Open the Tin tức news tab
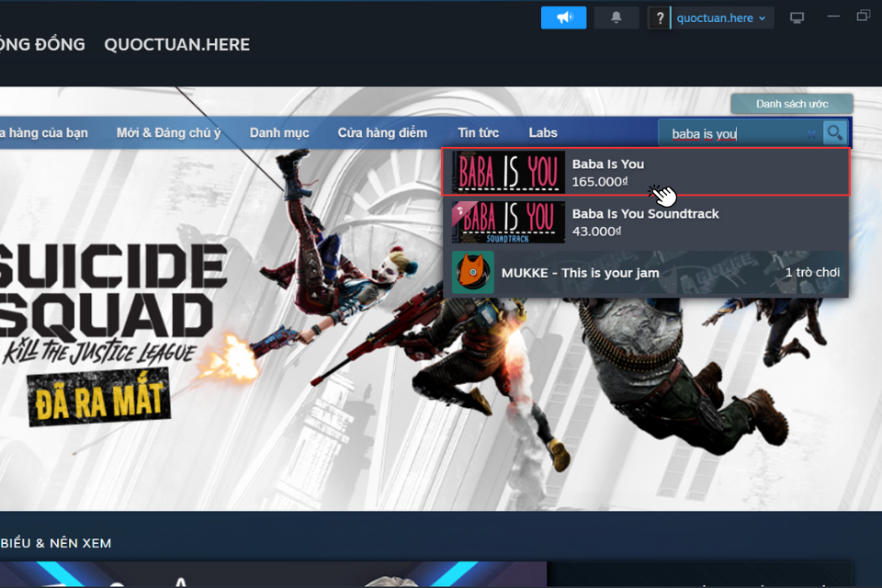Image resolution: width=882 pixels, height=588 pixels. 478,133
